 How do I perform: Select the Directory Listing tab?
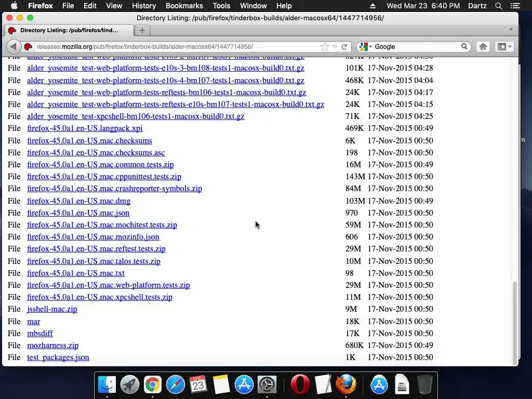coord(69,30)
